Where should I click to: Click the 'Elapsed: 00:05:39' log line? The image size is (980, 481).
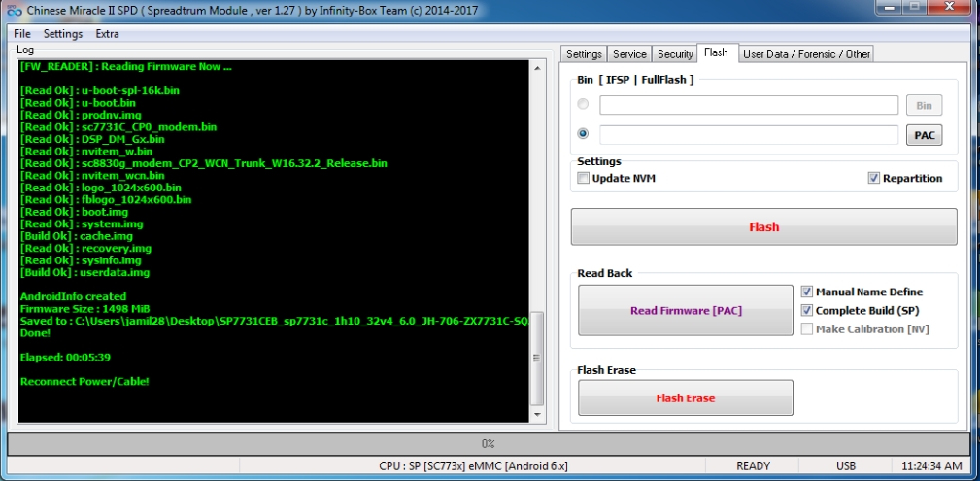coord(66,358)
